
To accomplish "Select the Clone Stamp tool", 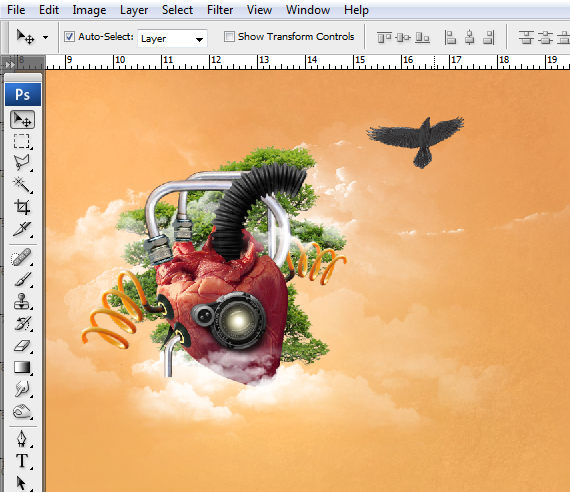I will pos(22,301).
